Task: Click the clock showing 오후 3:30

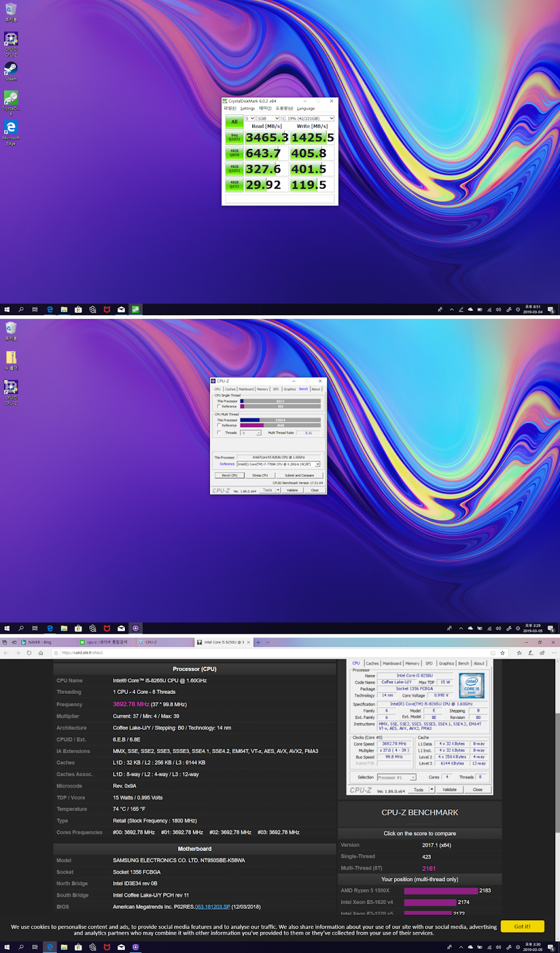Action: [533, 947]
